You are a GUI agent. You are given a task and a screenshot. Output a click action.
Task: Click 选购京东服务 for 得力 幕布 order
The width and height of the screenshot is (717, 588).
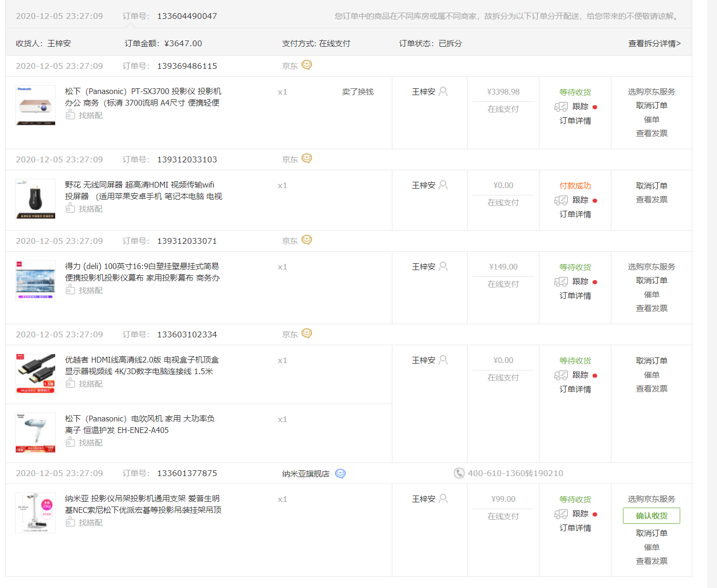coord(652,267)
